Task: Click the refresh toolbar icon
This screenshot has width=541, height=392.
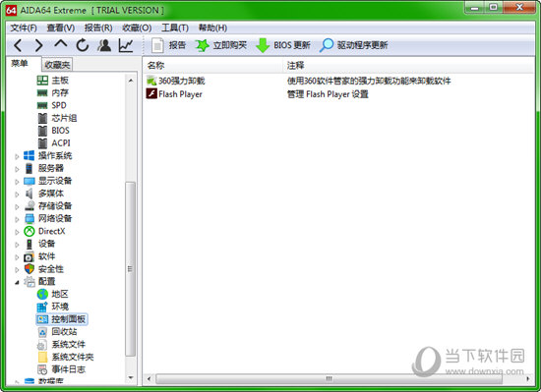Action: pyautogui.click(x=83, y=45)
